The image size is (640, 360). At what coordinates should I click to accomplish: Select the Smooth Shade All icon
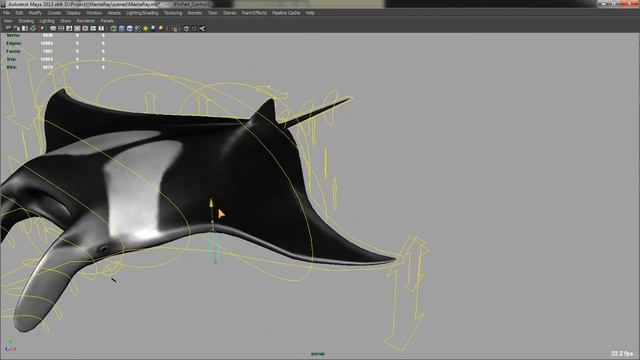point(121,29)
